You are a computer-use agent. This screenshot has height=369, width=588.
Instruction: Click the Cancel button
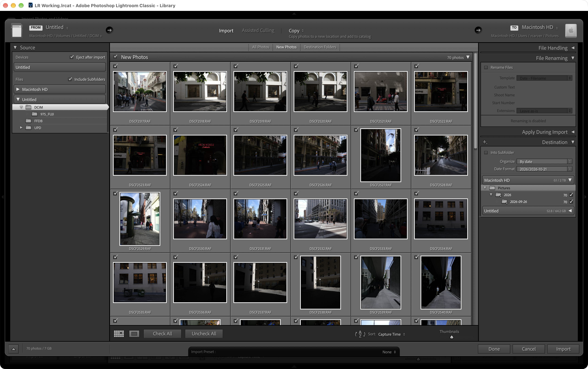click(529, 349)
